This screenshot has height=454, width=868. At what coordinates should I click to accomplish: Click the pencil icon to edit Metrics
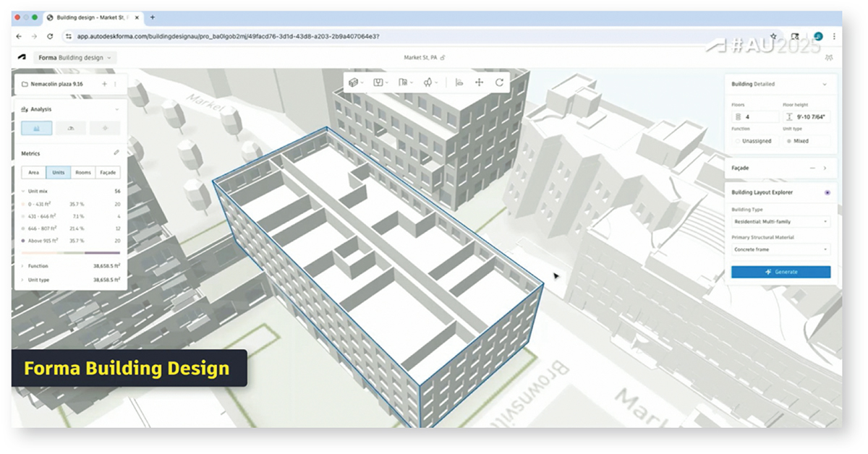click(x=116, y=153)
